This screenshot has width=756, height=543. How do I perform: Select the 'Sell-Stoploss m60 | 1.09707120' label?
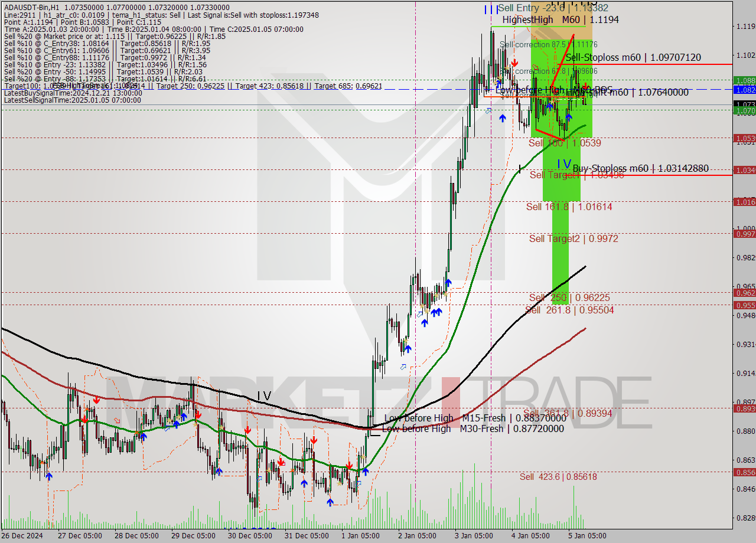click(633, 58)
